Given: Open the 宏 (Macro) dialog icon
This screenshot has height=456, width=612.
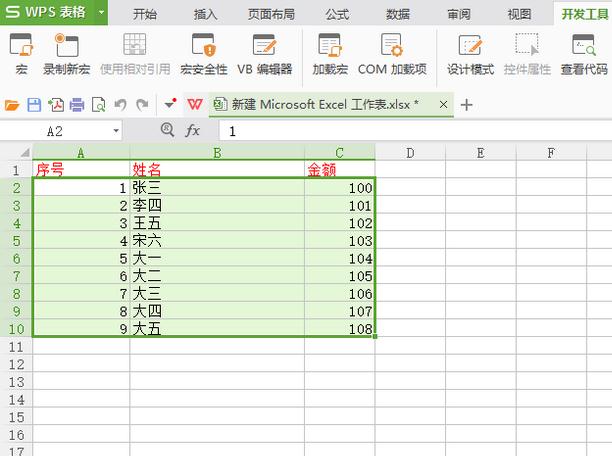Looking at the screenshot, I should (x=21, y=45).
